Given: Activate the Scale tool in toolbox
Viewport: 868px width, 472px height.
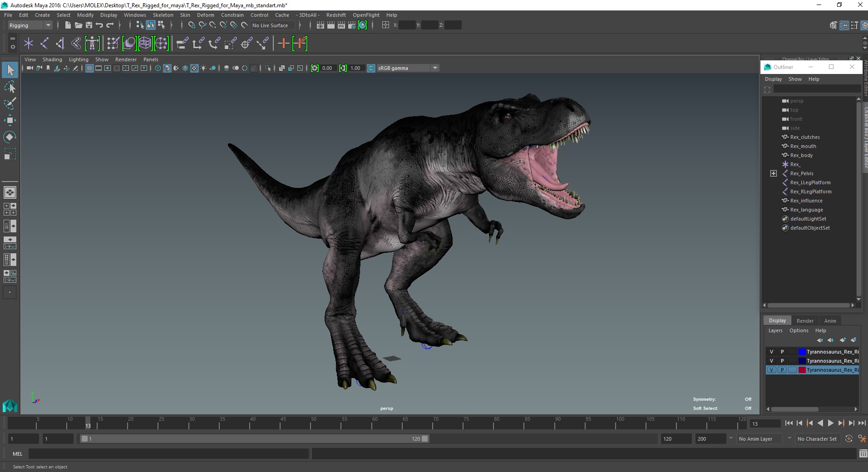Looking at the screenshot, I should click(10, 154).
